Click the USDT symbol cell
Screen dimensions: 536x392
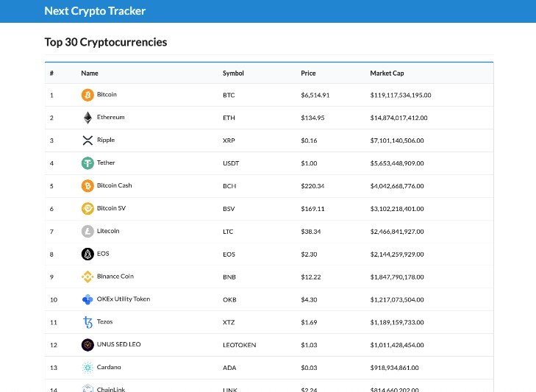[x=231, y=163]
